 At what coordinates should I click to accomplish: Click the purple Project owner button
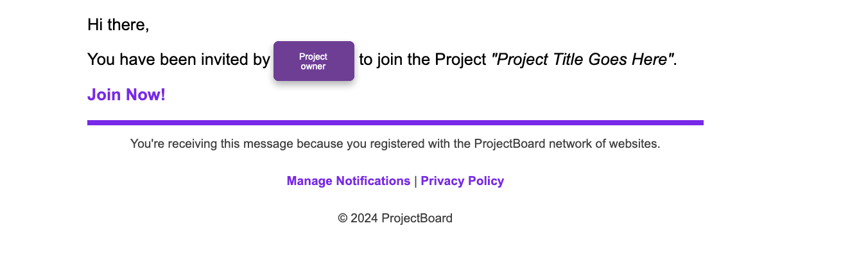314,61
